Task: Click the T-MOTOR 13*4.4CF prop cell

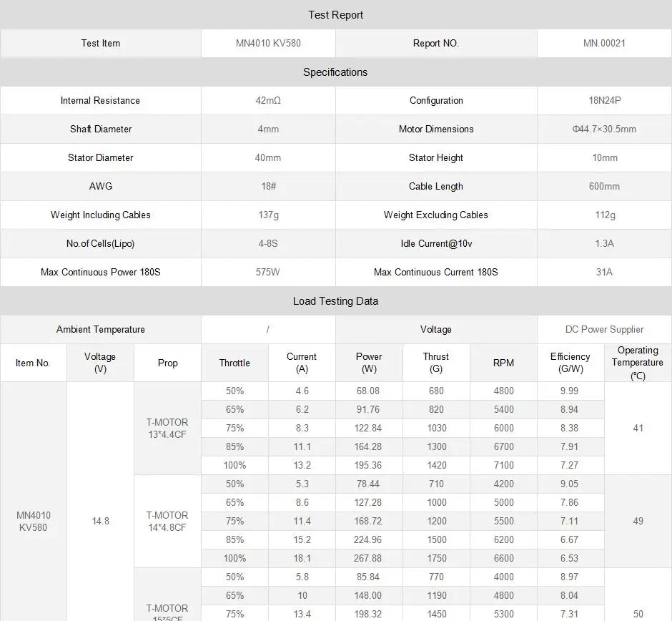Action: [x=167, y=428]
